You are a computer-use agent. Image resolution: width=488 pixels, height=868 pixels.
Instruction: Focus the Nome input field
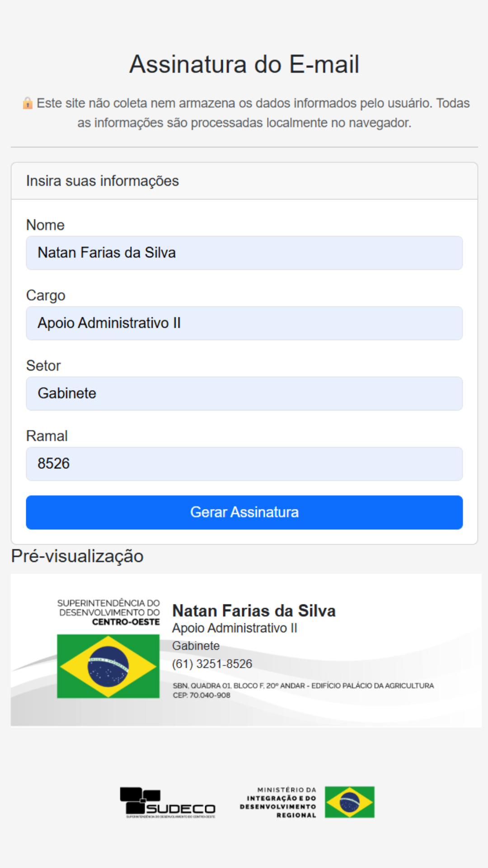(244, 253)
